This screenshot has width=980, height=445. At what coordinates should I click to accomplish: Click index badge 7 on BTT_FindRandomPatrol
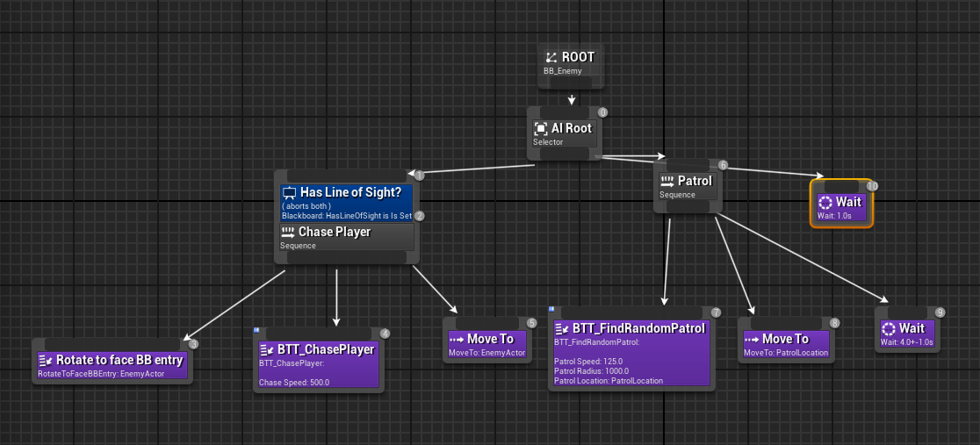click(716, 312)
